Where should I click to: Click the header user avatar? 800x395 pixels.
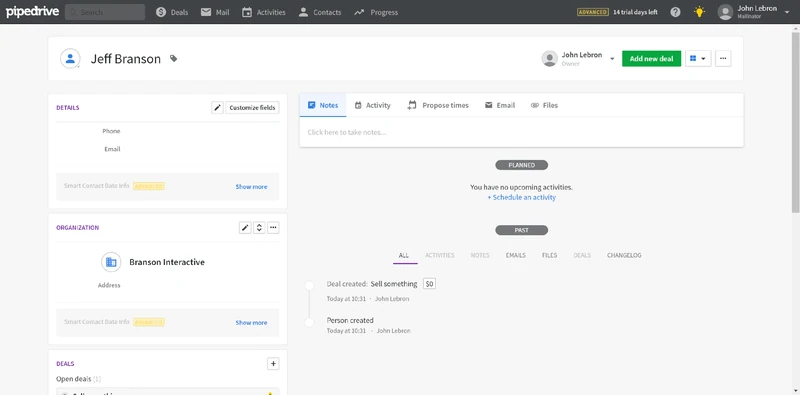click(x=725, y=12)
